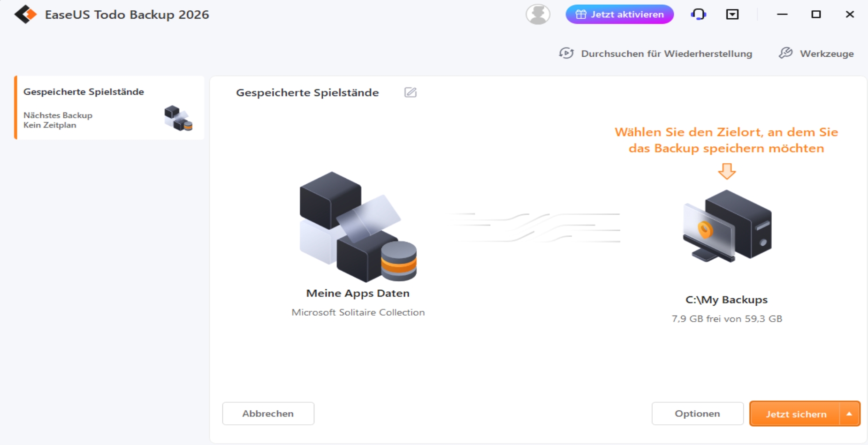868x445 pixels.
Task: Open Durchsuchen für Wiederherstellung
Action: click(x=656, y=53)
